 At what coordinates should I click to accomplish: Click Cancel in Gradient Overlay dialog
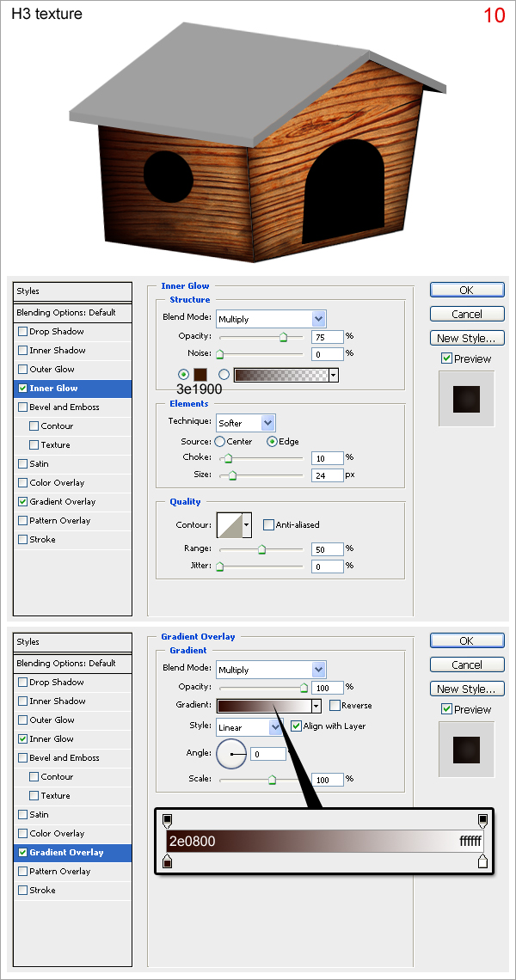467,665
